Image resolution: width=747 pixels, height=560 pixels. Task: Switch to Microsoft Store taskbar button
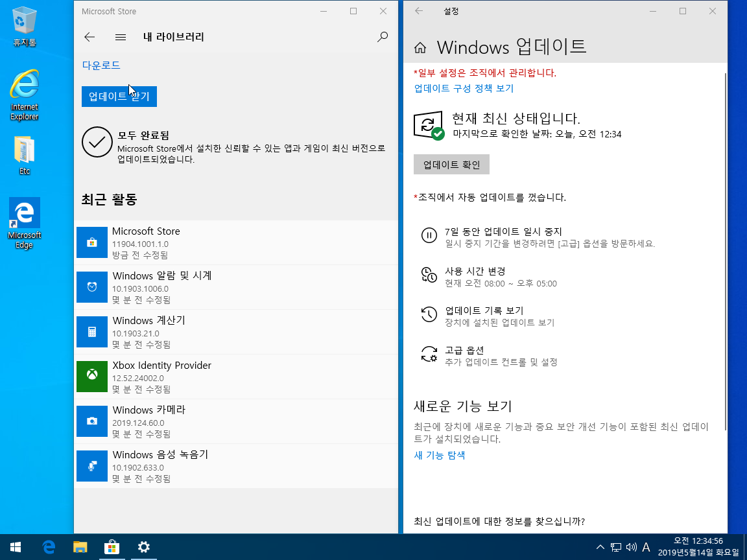click(112, 547)
